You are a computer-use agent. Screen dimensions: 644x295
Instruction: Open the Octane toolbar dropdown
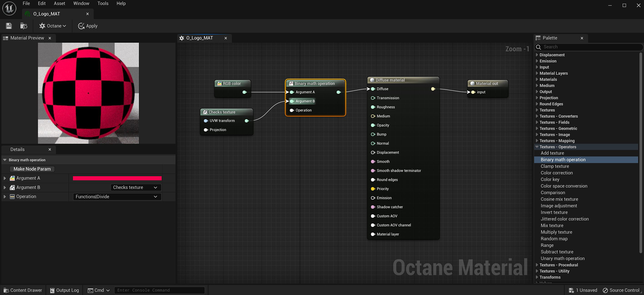52,26
